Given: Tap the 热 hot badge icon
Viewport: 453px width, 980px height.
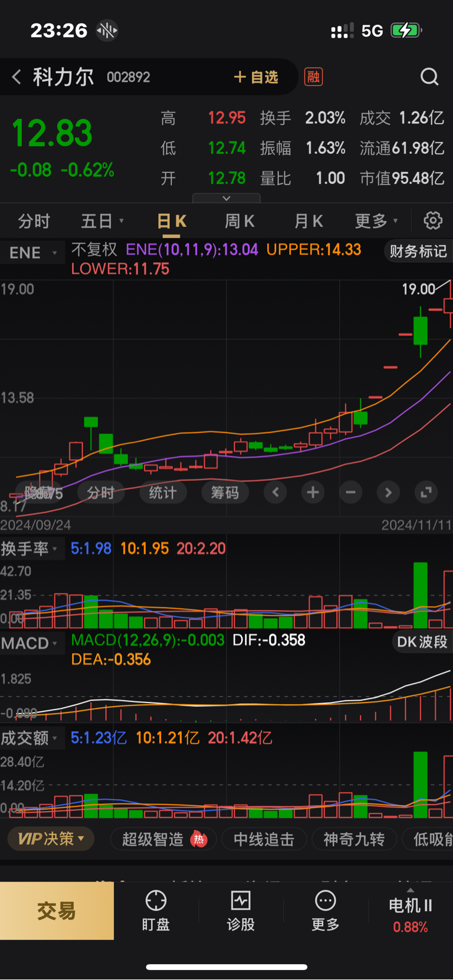Looking at the screenshot, I should 199,840.
